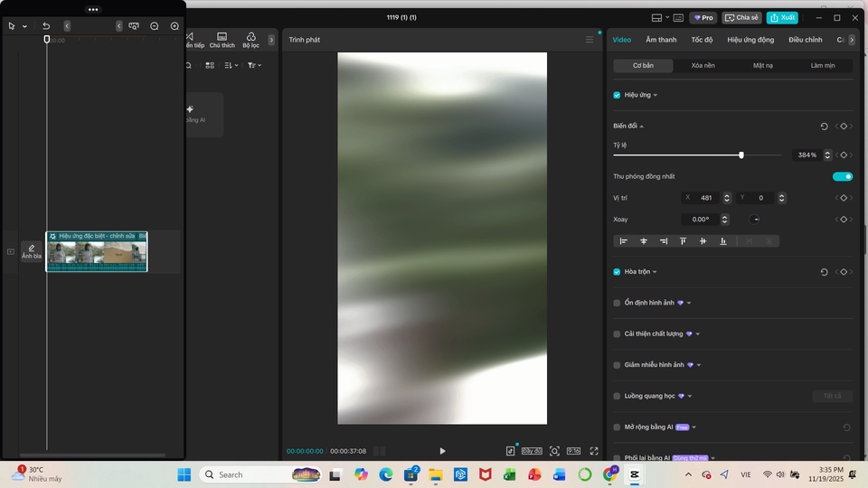
Task: Click the Chia sẻ share button
Action: (741, 17)
